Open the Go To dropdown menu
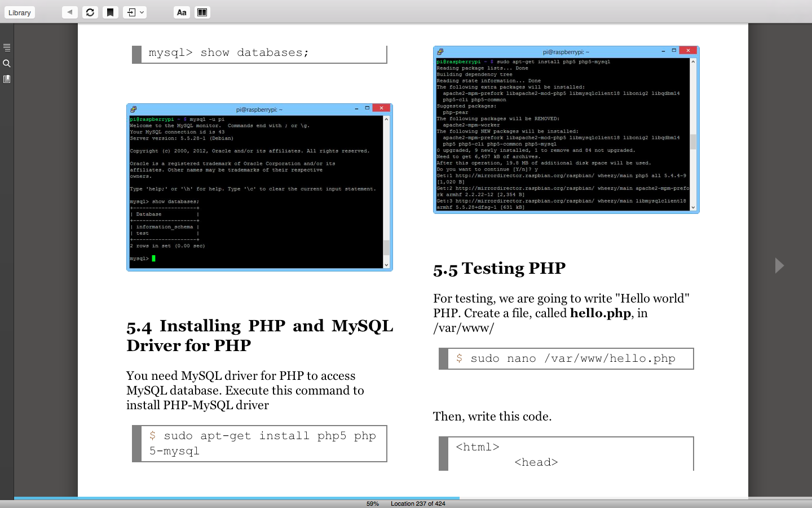812x508 pixels. tap(135, 12)
